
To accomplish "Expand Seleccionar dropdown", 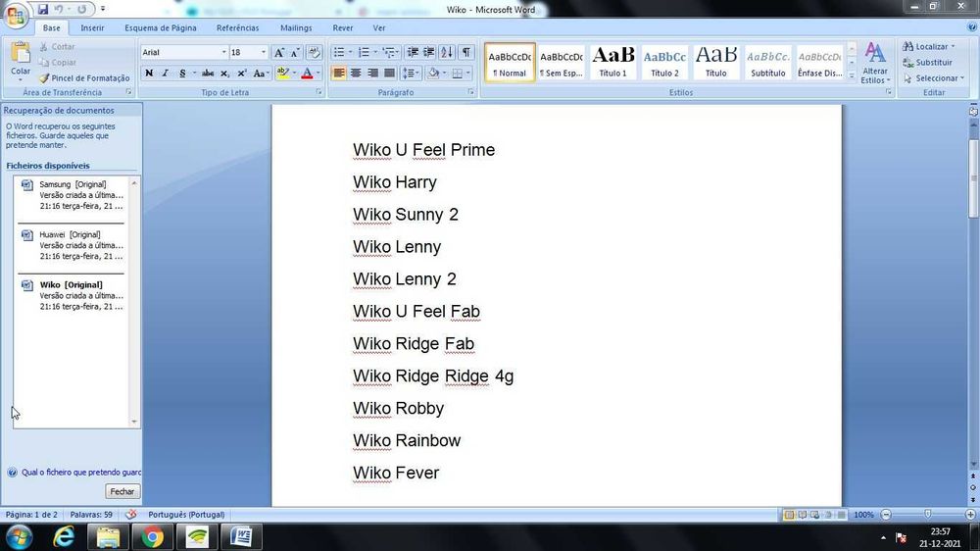I will (x=934, y=78).
